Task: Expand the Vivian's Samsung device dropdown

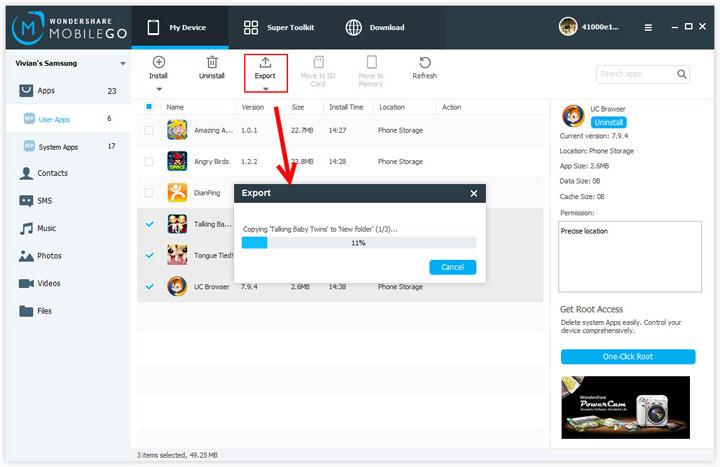Action: click(x=123, y=63)
